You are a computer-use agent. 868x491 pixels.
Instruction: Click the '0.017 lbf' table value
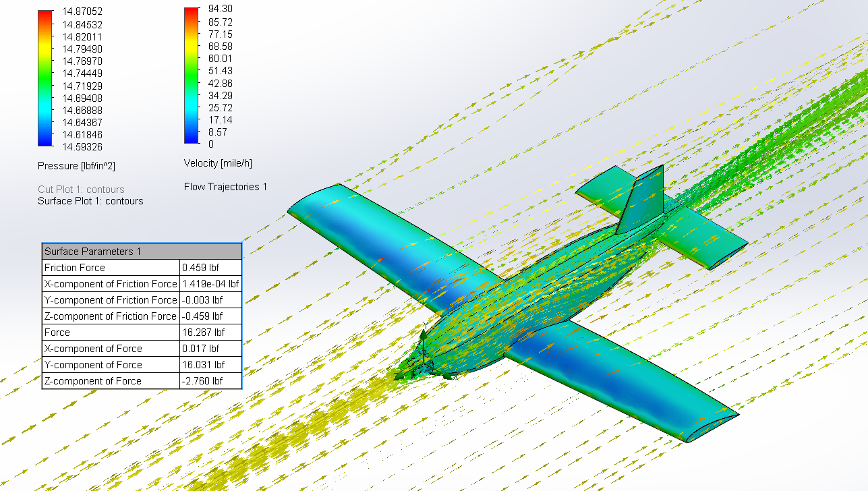tap(200, 349)
